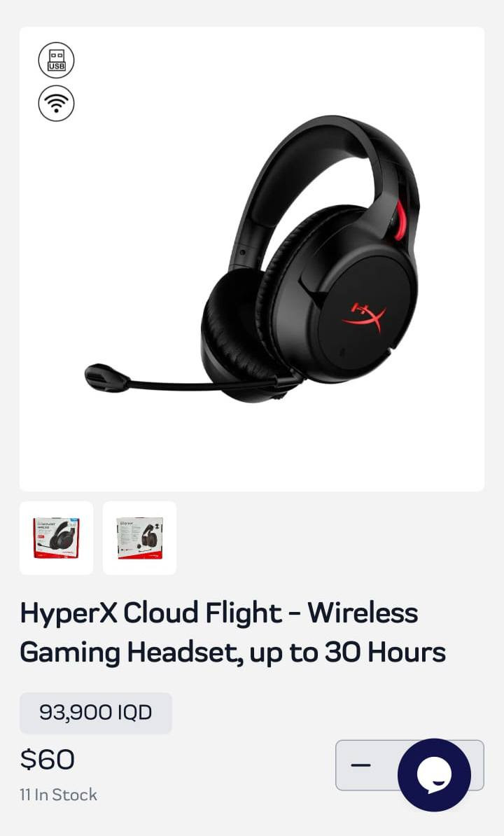Click the word Wireless in the title
Viewport: 504px width, 836px height.
tap(363, 613)
